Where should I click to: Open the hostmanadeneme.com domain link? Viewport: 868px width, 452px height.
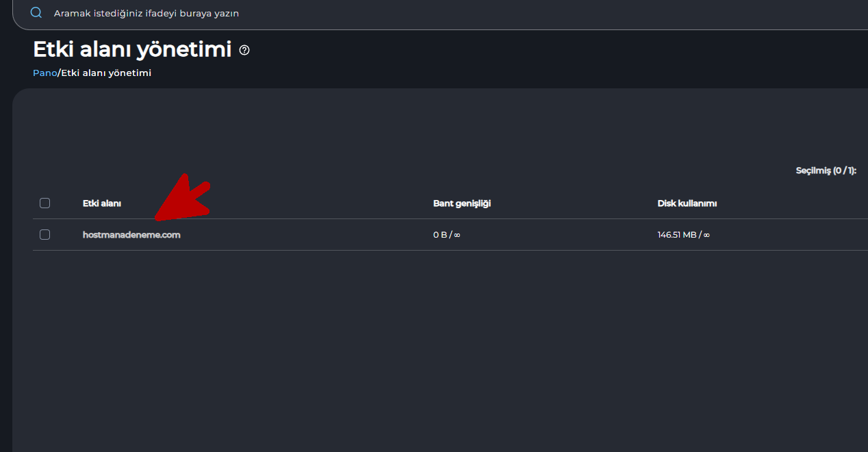[131, 235]
